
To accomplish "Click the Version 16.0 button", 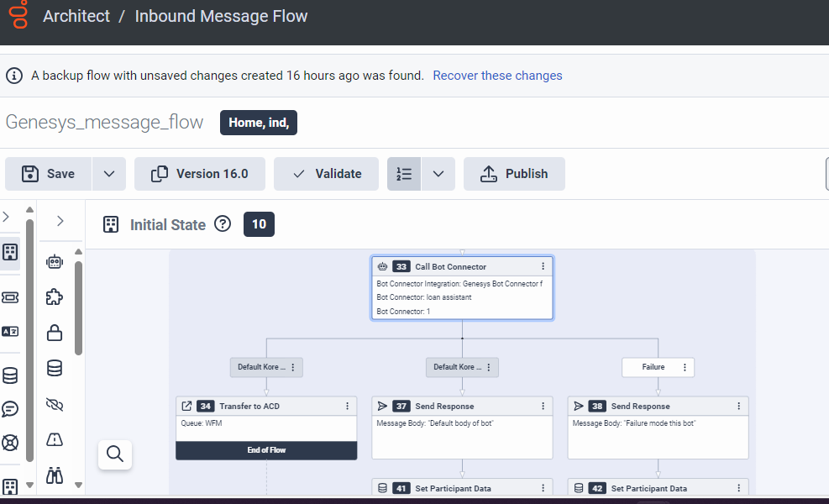I will [200, 174].
